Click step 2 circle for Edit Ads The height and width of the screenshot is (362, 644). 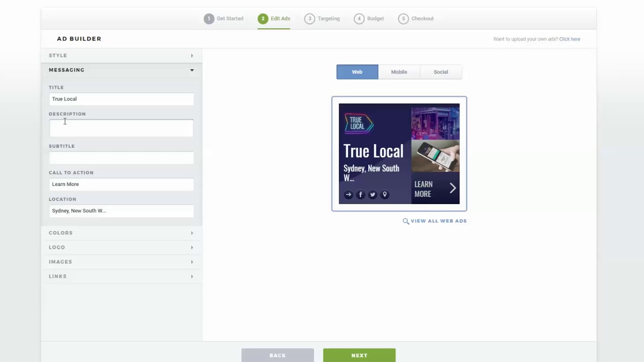(x=263, y=19)
